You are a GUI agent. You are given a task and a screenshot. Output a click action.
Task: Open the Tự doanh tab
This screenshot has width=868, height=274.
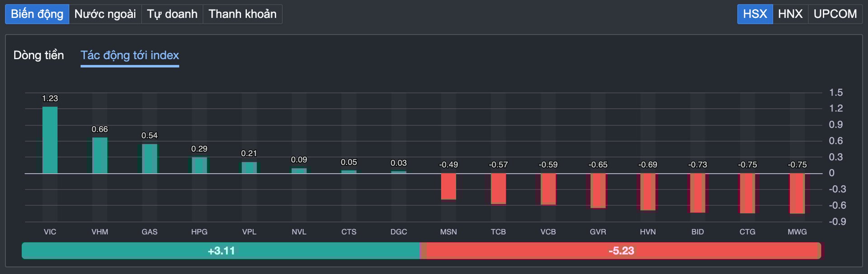(x=172, y=14)
